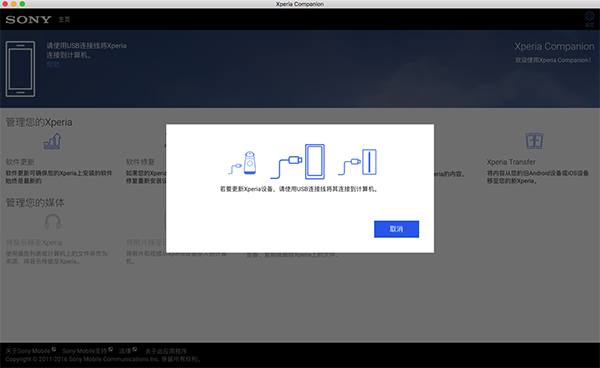Click the phone outline device icon
The height and width of the screenshot is (368, 600).
coord(20,69)
